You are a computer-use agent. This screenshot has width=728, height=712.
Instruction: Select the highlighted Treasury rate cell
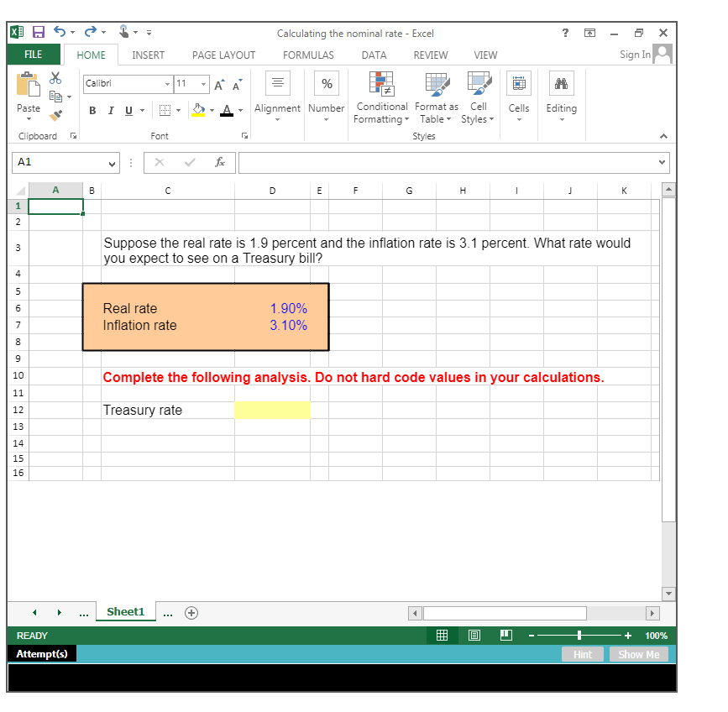pos(272,410)
